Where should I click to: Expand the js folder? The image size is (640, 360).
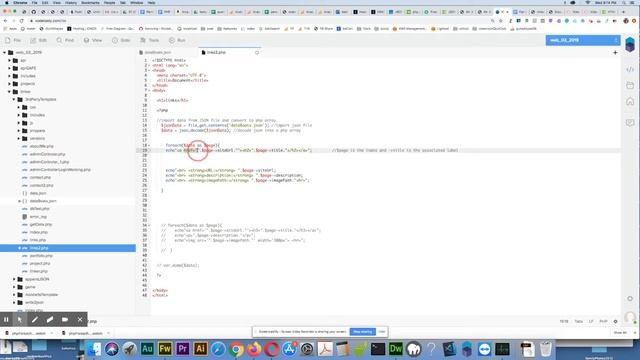click(19, 123)
